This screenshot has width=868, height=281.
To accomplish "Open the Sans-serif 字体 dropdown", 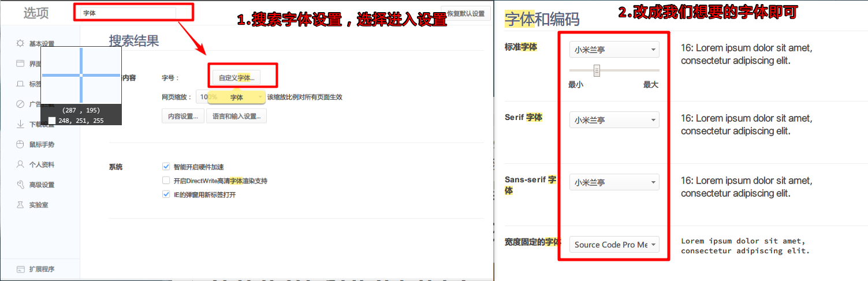I will [x=614, y=182].
